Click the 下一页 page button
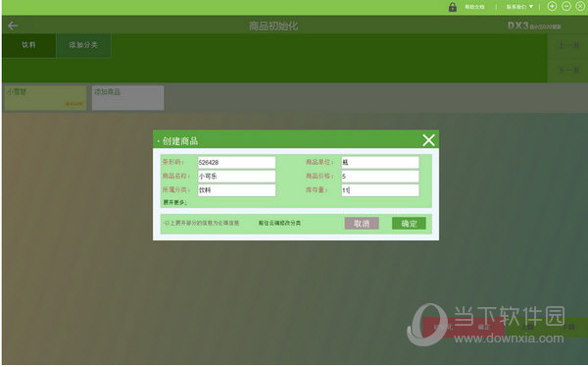Screen dimensions: 588x367 click(568, 70)
